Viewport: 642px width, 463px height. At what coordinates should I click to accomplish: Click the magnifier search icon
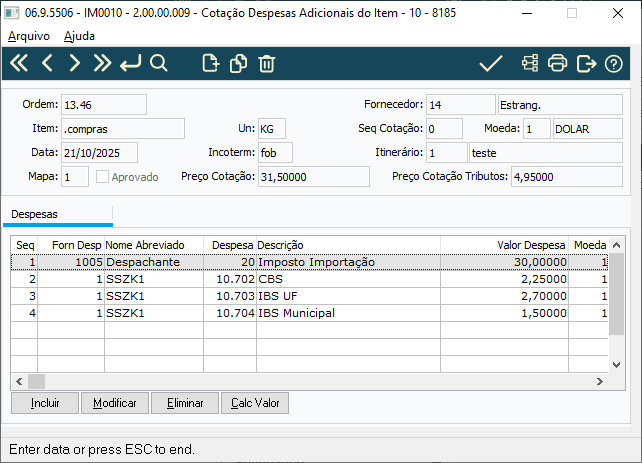click(x=158, y=64)
